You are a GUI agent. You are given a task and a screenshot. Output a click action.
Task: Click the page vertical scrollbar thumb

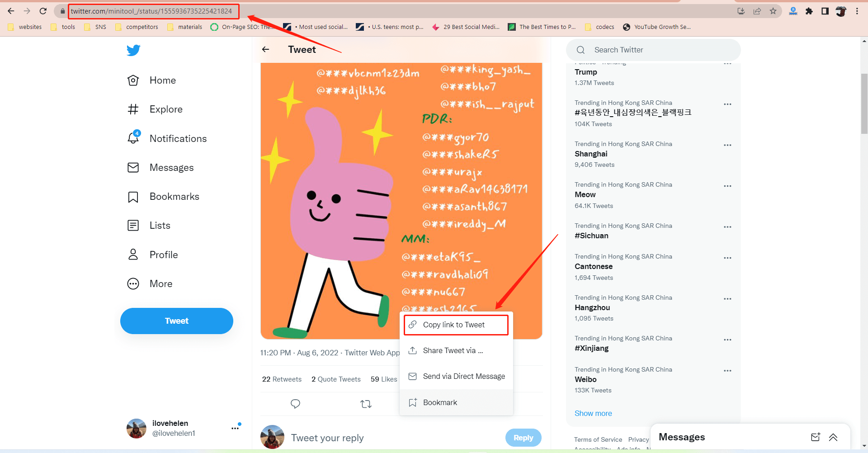point(864,104)
